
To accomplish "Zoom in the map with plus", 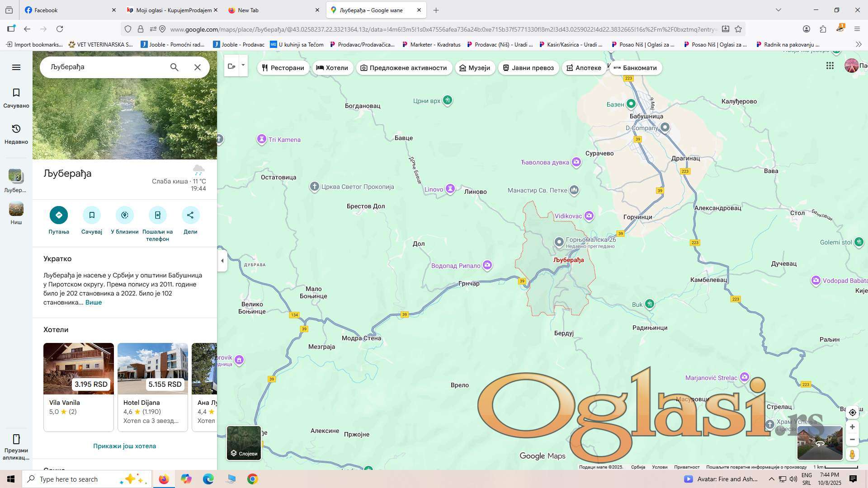I will point(852,427).
